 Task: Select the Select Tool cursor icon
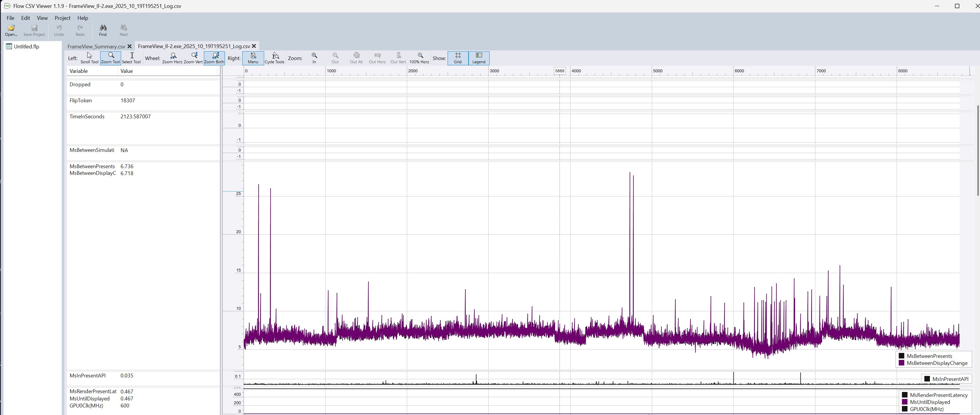132,58
